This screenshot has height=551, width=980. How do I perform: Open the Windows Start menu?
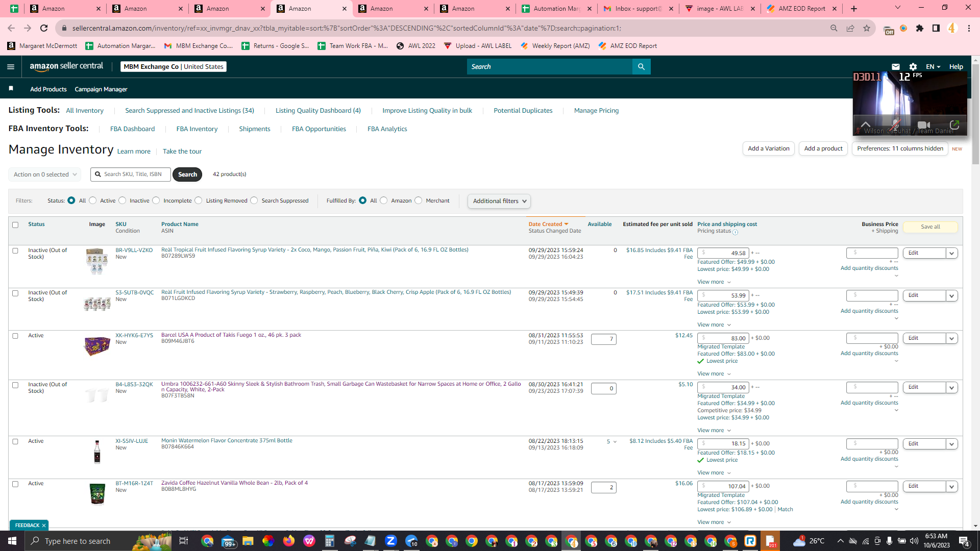tap(12, 541)
